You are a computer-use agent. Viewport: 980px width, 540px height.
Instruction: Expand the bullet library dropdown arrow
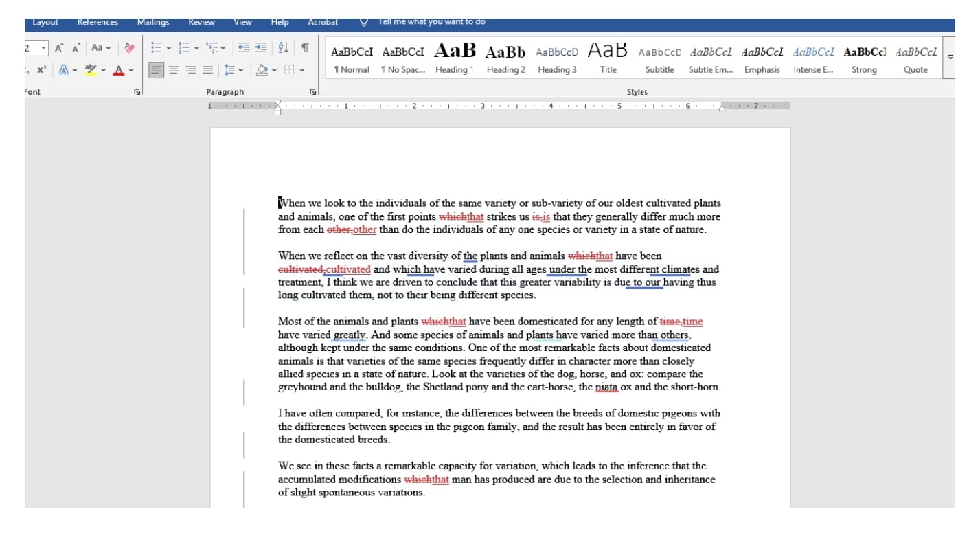tap(169, 48)
